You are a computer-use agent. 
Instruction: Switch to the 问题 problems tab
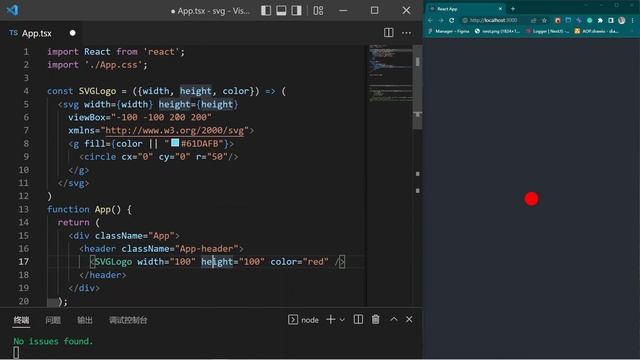click(x=53, y=320)
